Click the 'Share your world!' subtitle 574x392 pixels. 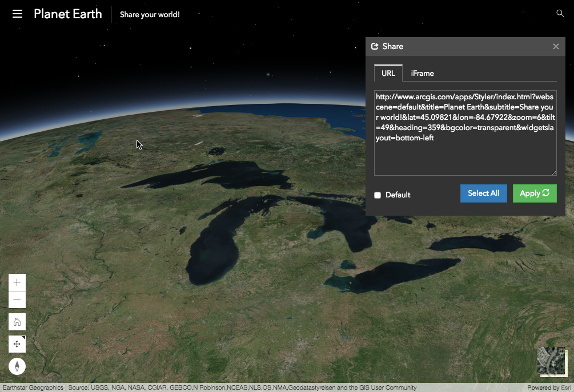coord(150,15)
